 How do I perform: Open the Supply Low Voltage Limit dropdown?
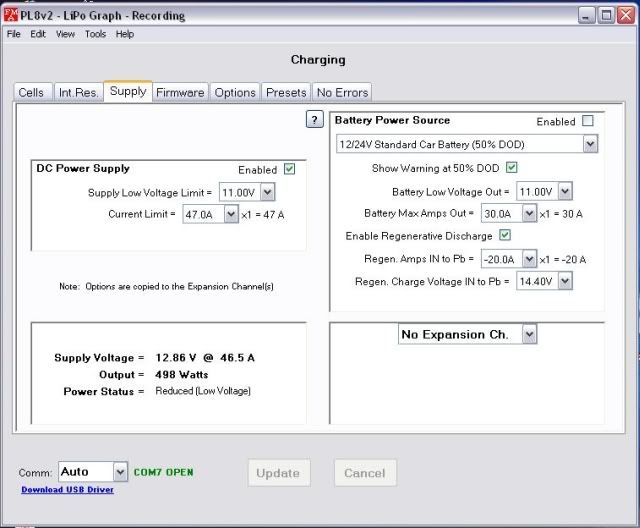pos(266,191)
